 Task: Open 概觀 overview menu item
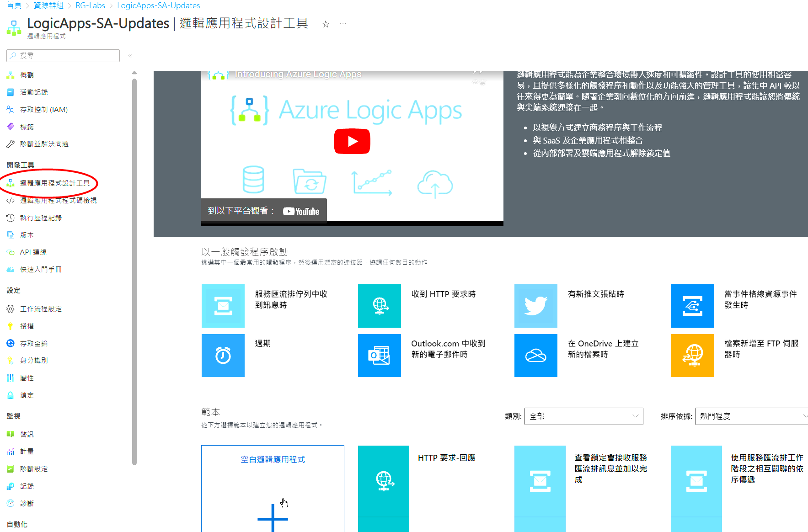click(27, 74)
